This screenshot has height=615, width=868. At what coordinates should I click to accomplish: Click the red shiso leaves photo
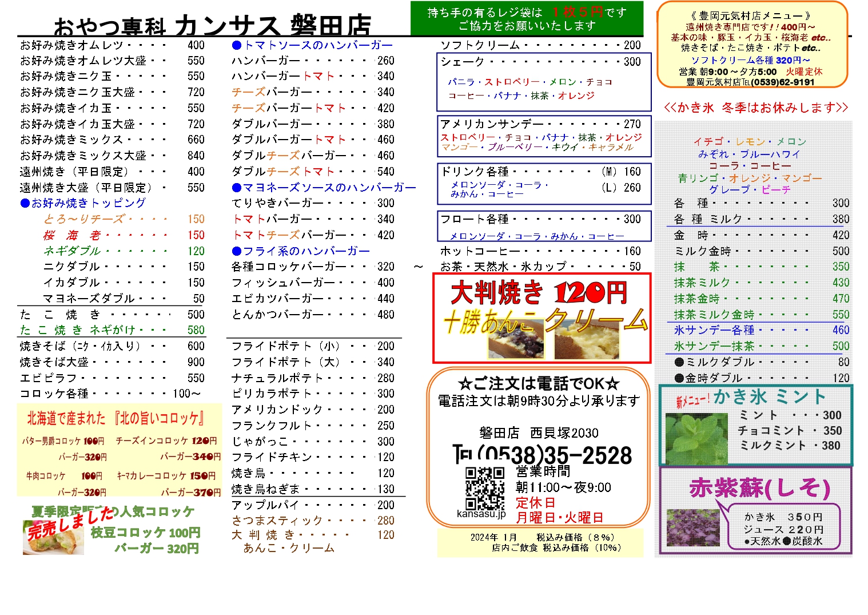[x=693, y=527]
